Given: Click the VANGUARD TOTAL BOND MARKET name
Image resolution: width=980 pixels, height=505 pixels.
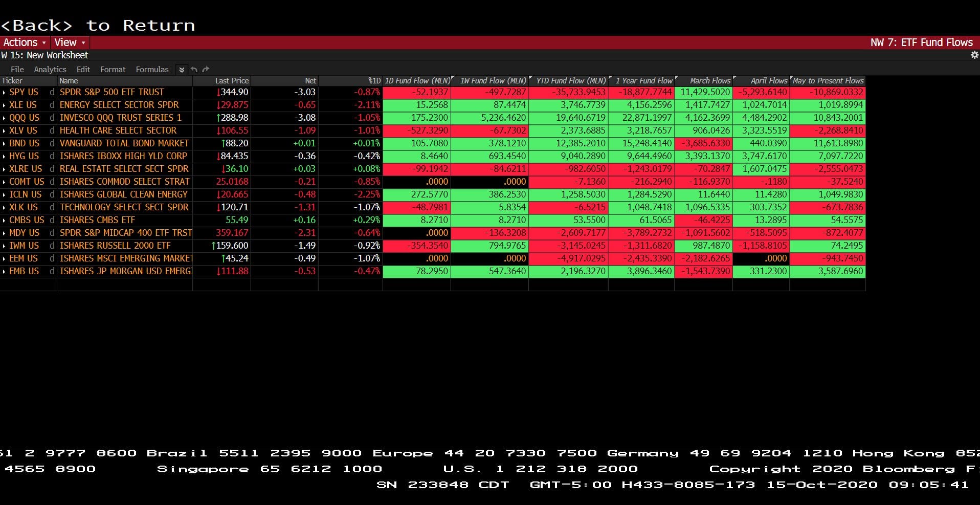Looking at the screenshot, I should tap(124, 143).
